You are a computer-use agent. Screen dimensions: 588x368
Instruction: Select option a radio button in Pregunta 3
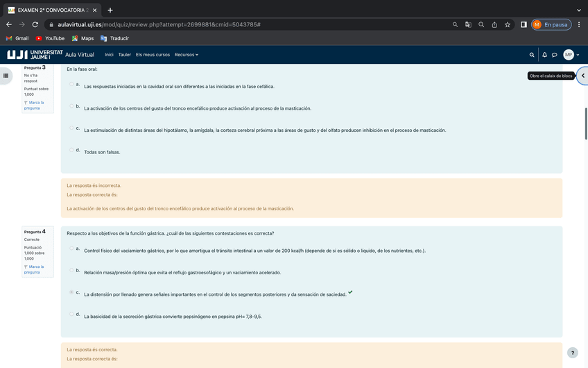point(71,84)
